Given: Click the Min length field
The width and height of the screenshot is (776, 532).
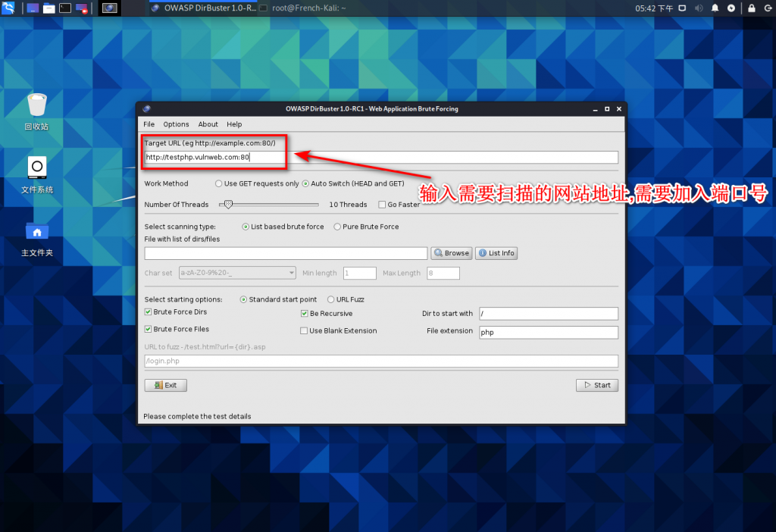Looking at the screenshot, I should coord(360,273).
